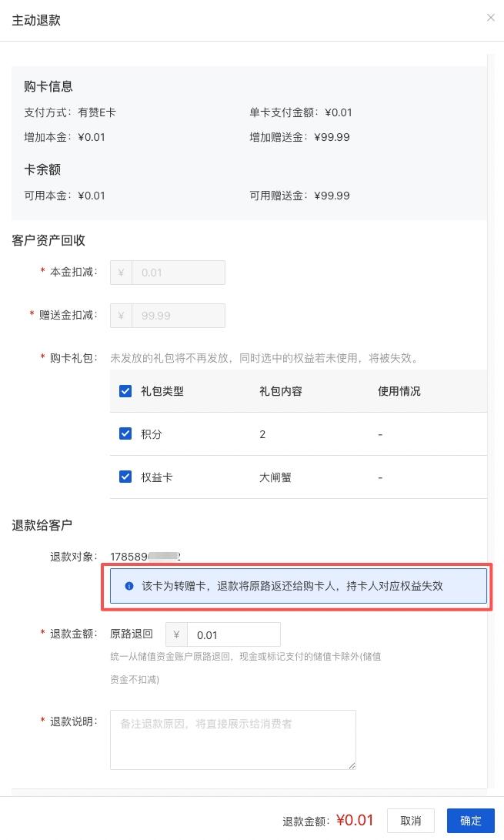Click into the 退款说明 remark textarea
Image resolution: width=504 pixels, height=840 pixels.
pos(233,739)
